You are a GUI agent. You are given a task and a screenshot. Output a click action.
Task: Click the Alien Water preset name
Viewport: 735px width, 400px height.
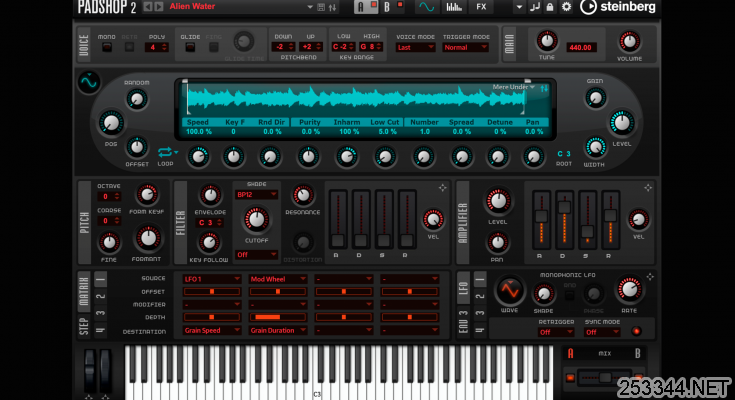coord(192,7)
